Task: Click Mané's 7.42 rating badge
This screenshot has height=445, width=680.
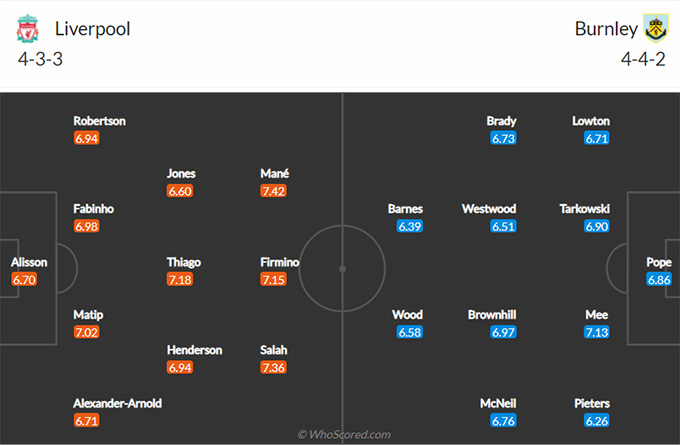Action: [274, 191]
